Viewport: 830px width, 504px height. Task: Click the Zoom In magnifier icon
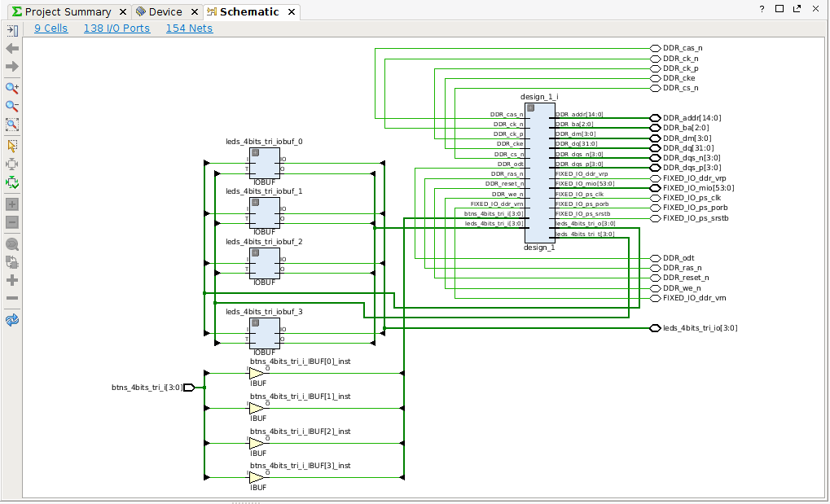pos(12,88)
